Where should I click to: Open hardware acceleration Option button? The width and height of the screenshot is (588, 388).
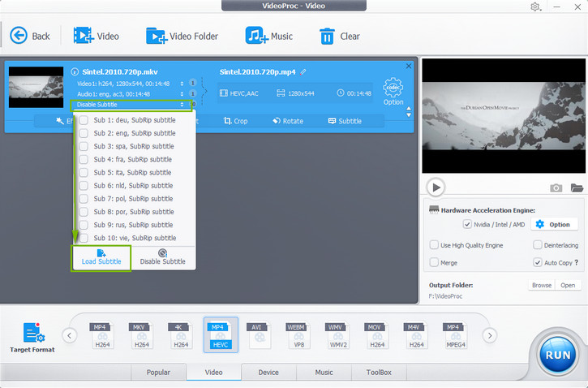(553, 224)
